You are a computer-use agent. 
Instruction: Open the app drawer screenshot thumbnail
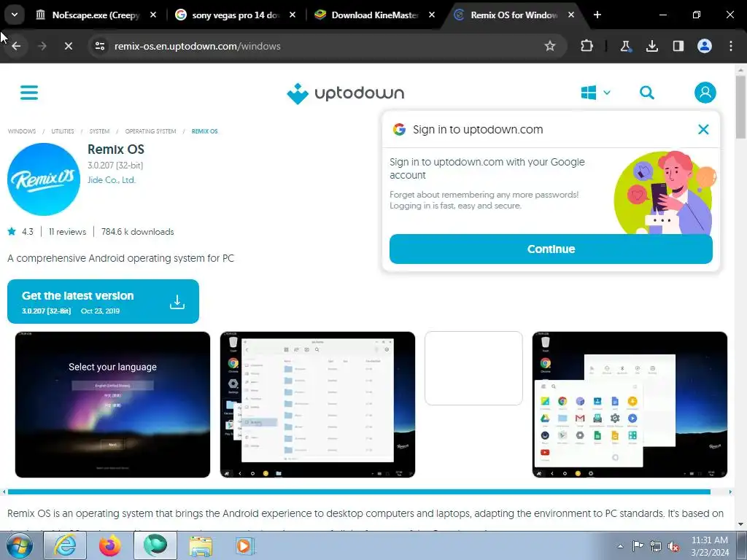pos(630,405)
